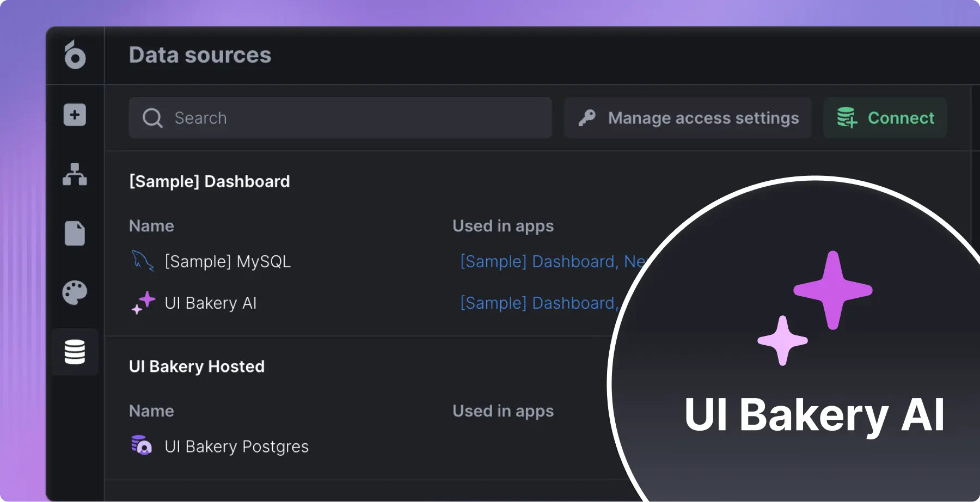This screenshot has height=502, width=980.
Task: Click the search magnifier icon
Action: [x=152, y=118]
